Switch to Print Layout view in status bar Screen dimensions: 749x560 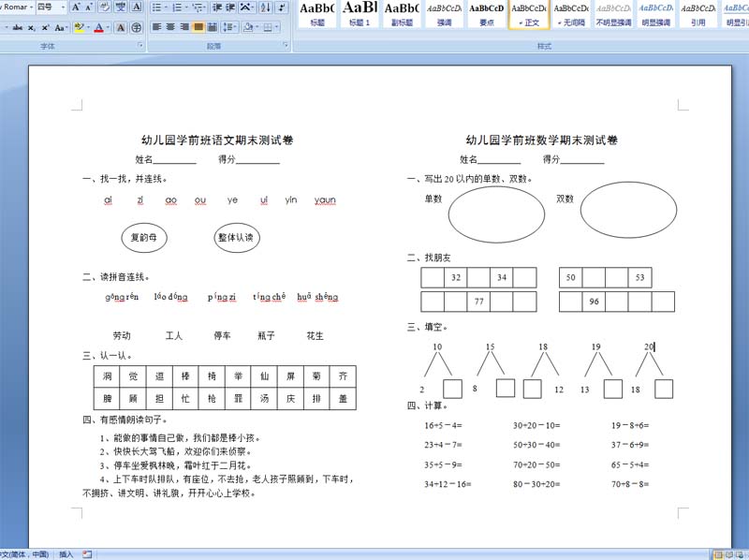(718, 554)
